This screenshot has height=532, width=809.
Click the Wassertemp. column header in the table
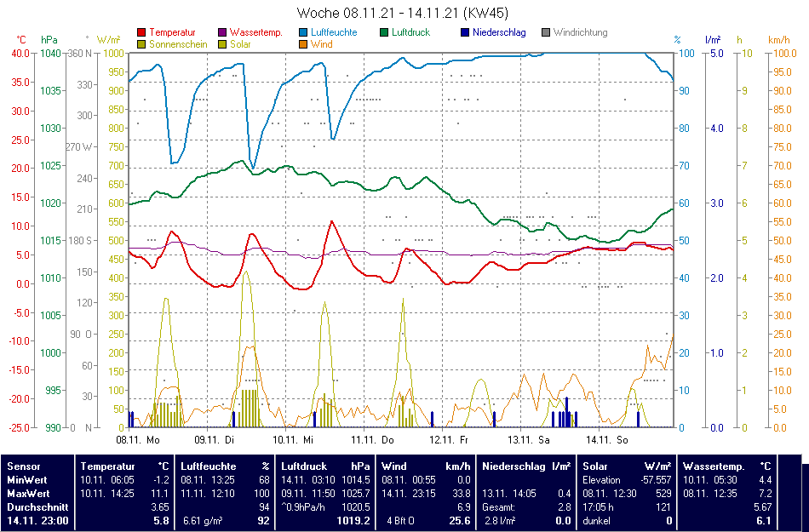714,466
